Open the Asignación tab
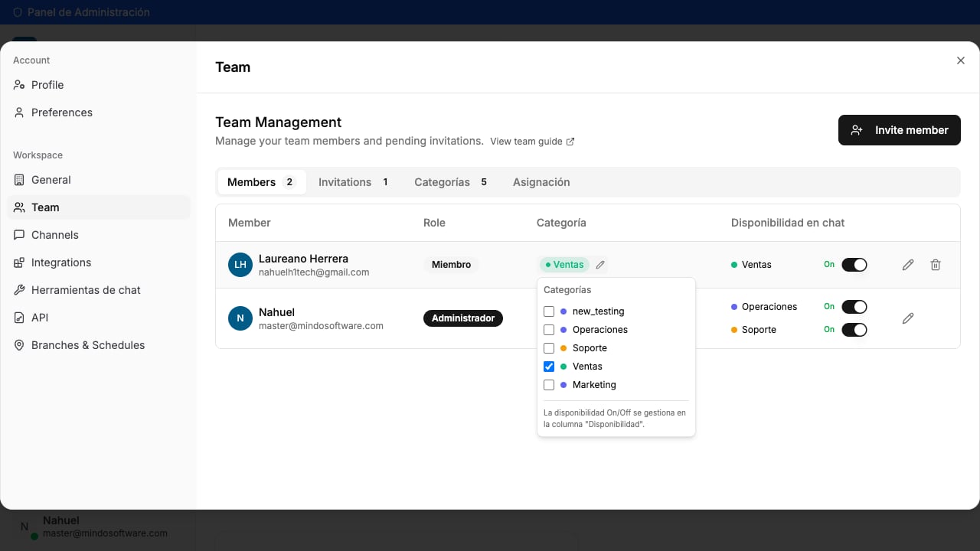 coord(541,182)
